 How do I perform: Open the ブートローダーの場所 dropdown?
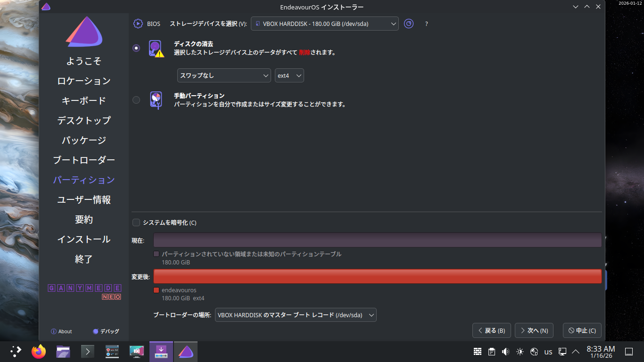(296, 315)
